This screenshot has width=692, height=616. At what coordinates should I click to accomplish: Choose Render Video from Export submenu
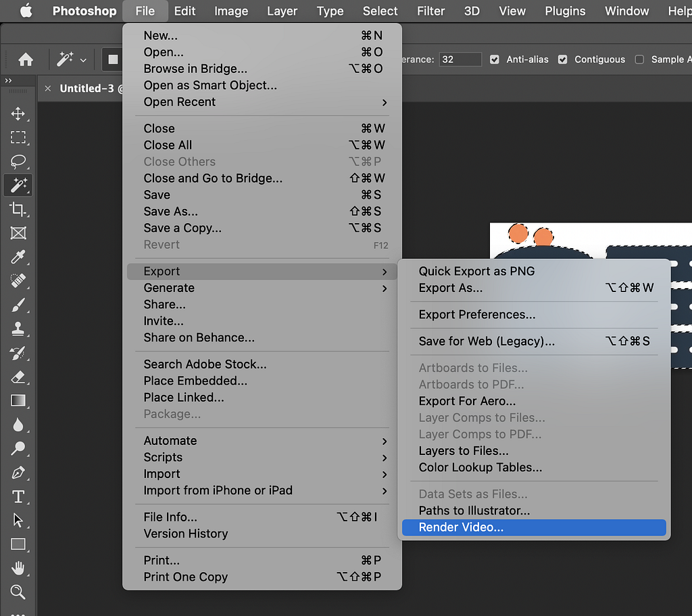tap(534, 527)
